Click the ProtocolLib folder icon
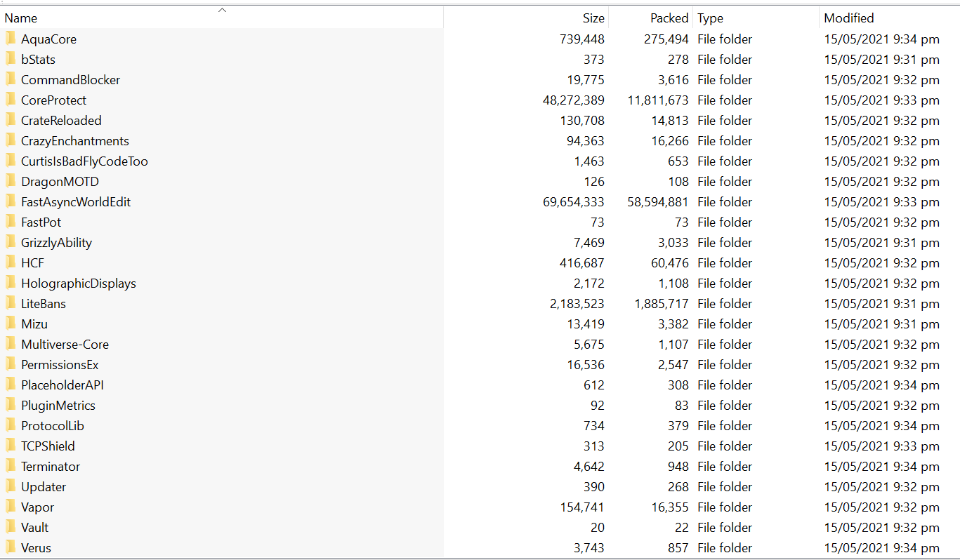960x560 pixels. pos(11,425)
